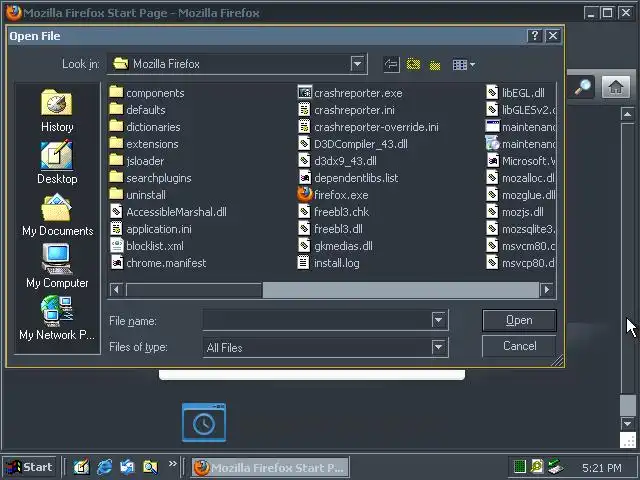Jump to My Documents in sidebar
This screenshot has width=640, height=480.
pos(57,215)
